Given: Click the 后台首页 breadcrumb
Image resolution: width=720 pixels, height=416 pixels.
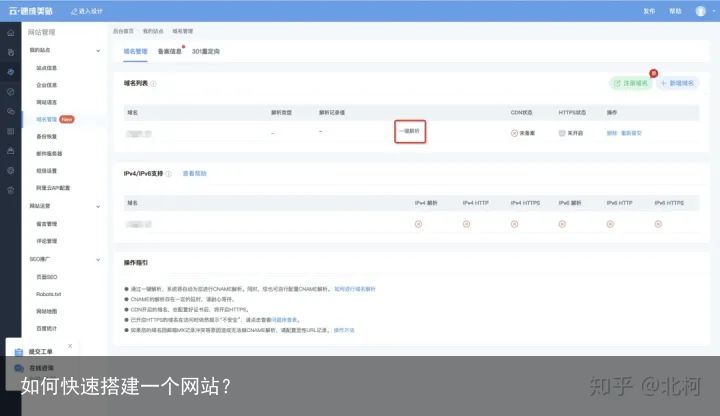Looking at the screenshot, I should [x=123, y=31].
